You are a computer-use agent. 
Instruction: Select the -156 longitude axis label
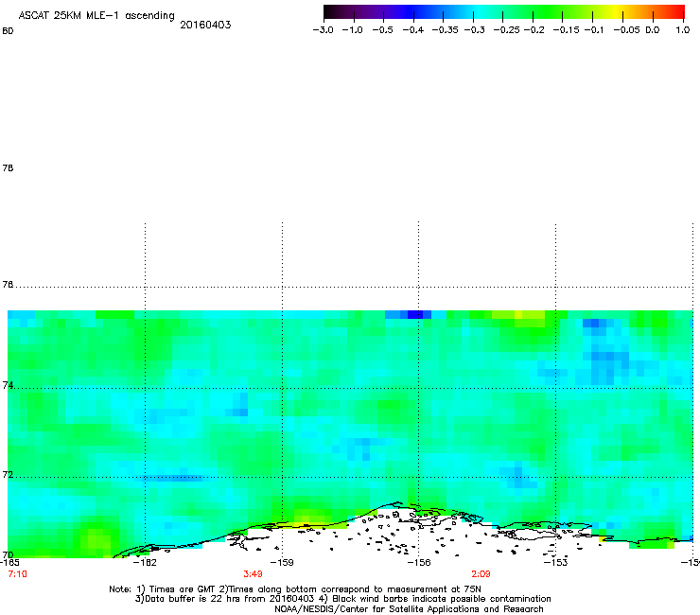point(419,563)
